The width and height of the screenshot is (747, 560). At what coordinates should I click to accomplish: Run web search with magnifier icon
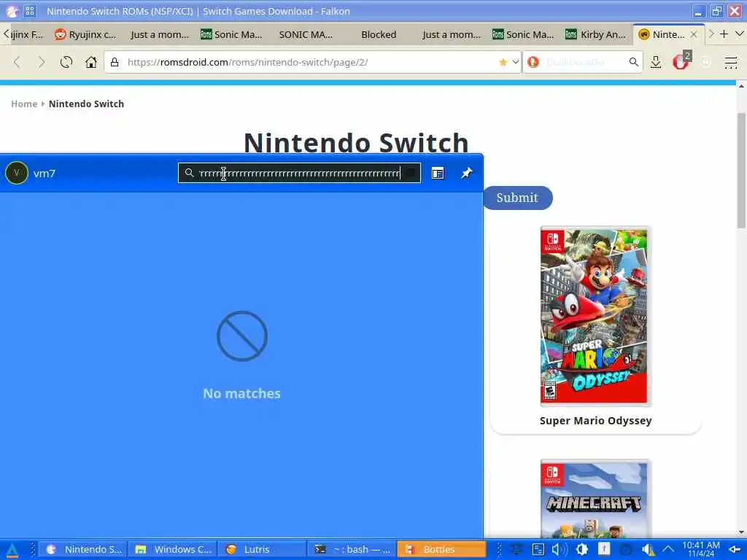(x=634, y=62)
